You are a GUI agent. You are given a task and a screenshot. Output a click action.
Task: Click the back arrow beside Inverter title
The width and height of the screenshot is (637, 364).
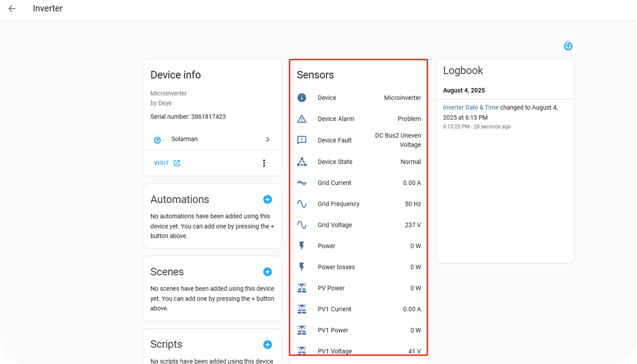point(12,9)
